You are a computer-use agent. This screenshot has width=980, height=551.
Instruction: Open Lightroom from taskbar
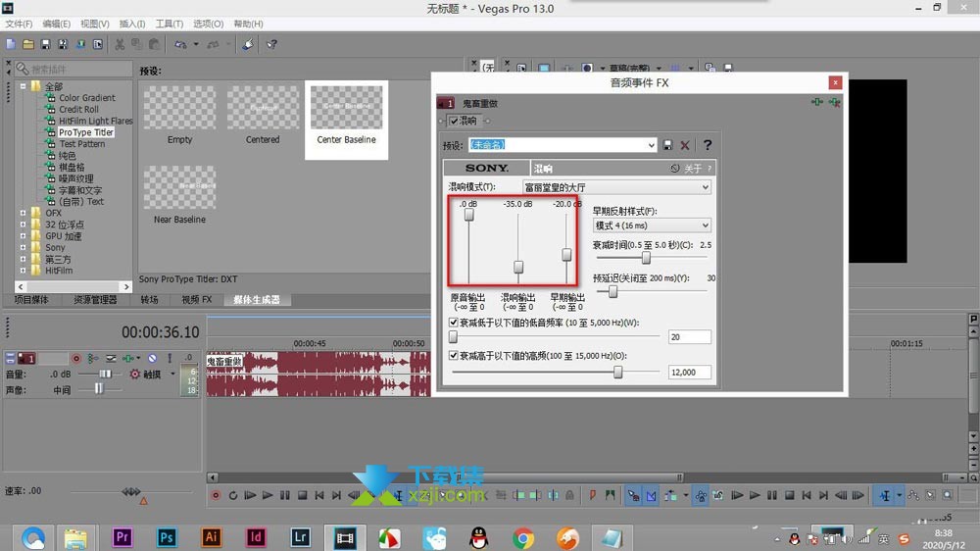tap(300, 536)
